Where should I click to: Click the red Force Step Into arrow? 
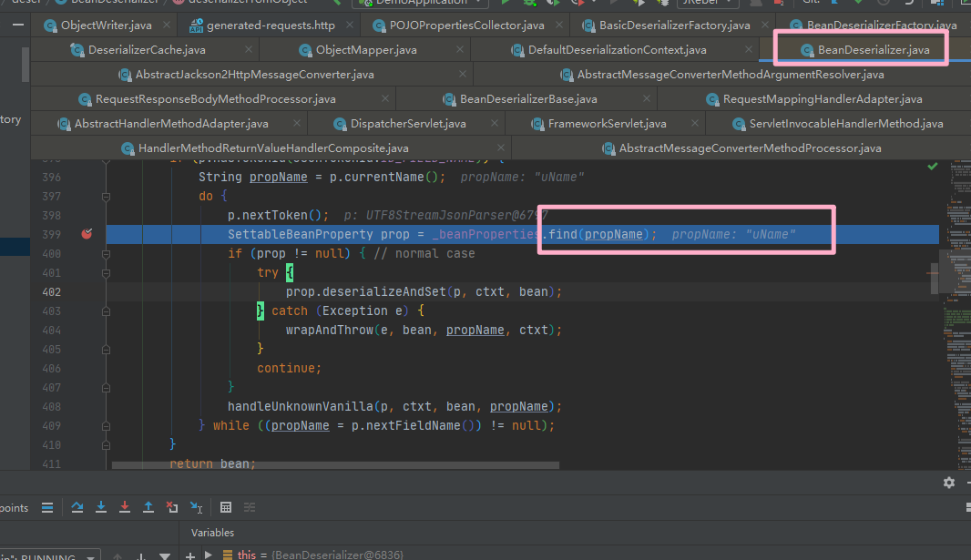[x=125, y=508]
